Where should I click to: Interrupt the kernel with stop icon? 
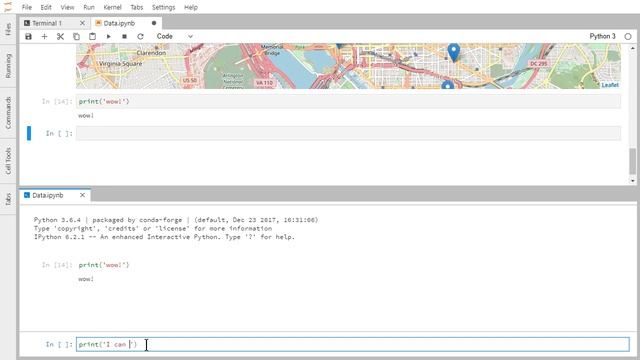click(124, 36)
